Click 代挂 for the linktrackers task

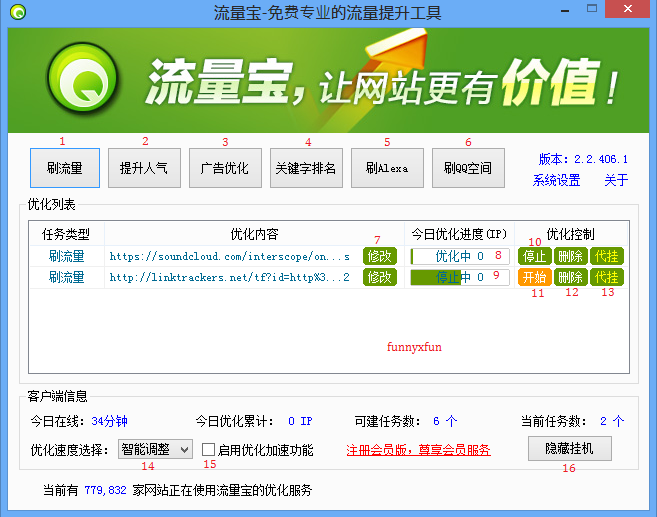point(607,277)
